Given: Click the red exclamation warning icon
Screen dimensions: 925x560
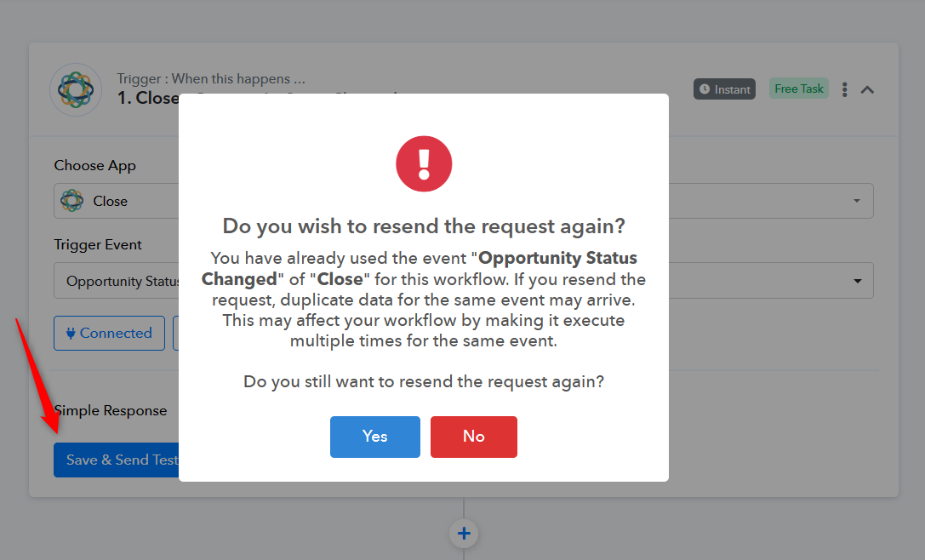Looking at the screenshot, I should pyautogui.click(x=424, y=163).
